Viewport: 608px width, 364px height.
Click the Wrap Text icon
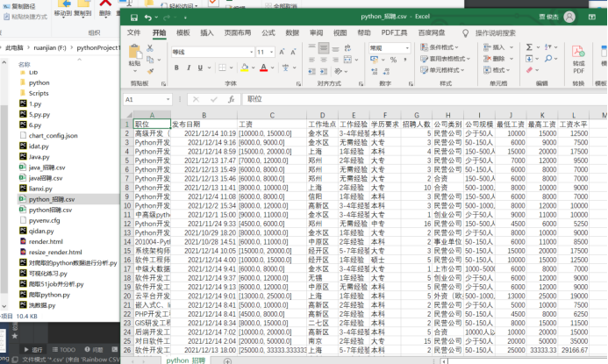pyautogui.click(x=347, y=48)
